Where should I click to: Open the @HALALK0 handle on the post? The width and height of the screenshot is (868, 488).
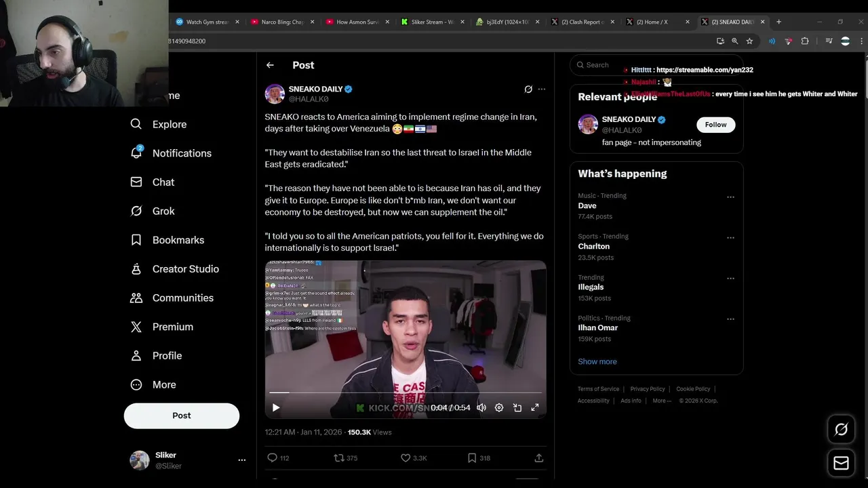309,99
